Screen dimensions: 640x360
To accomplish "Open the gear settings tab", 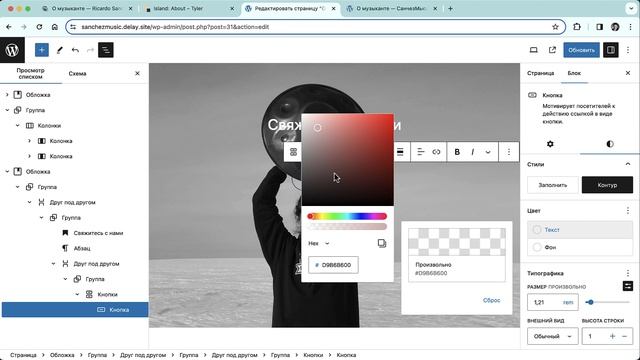I will 550,144.
